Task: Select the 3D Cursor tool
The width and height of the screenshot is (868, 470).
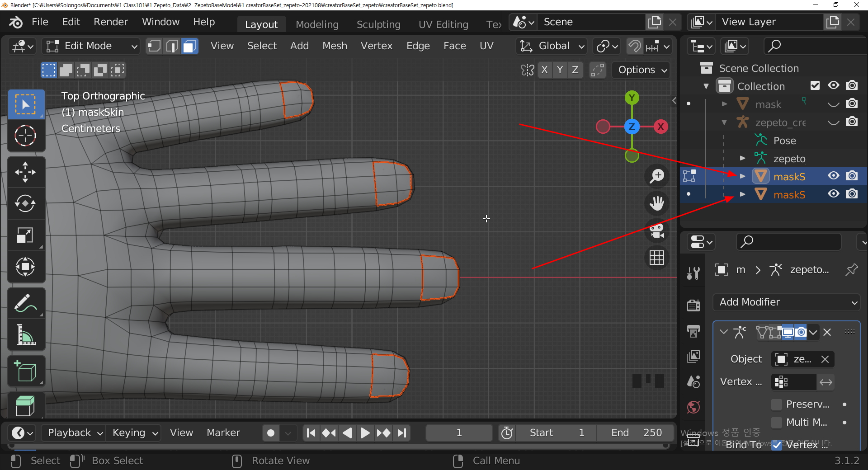Action: 26,136
